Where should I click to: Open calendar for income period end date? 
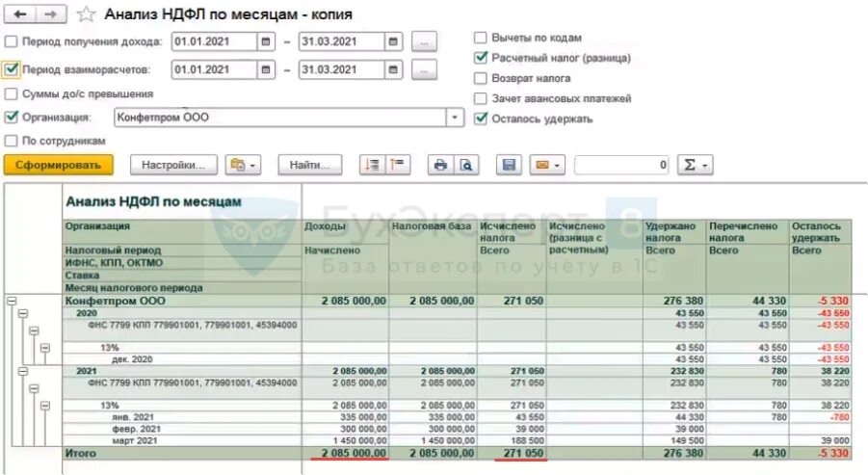(x=393, y=41)
